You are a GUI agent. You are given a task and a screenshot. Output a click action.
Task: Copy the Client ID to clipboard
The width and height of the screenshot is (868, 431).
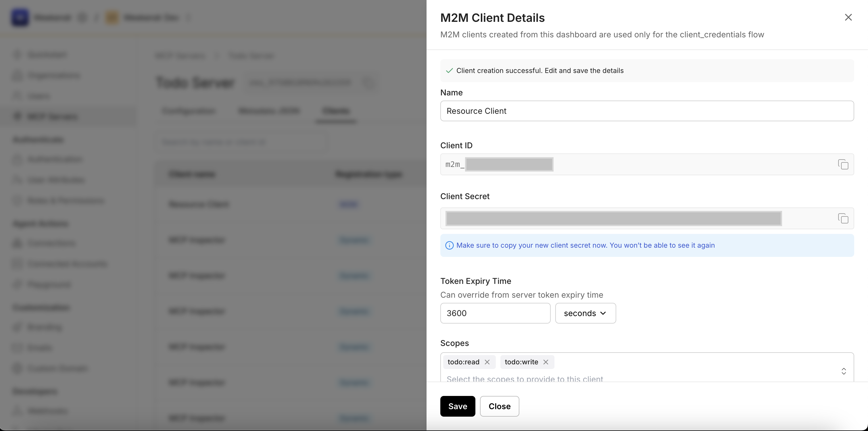tap(843, 164)
